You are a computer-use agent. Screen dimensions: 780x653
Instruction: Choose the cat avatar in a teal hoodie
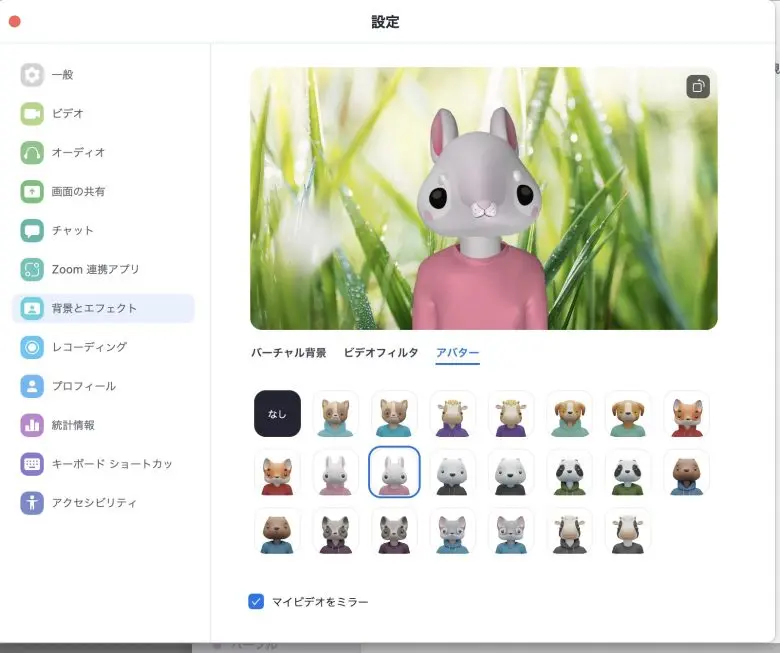[x=336, y=414]
